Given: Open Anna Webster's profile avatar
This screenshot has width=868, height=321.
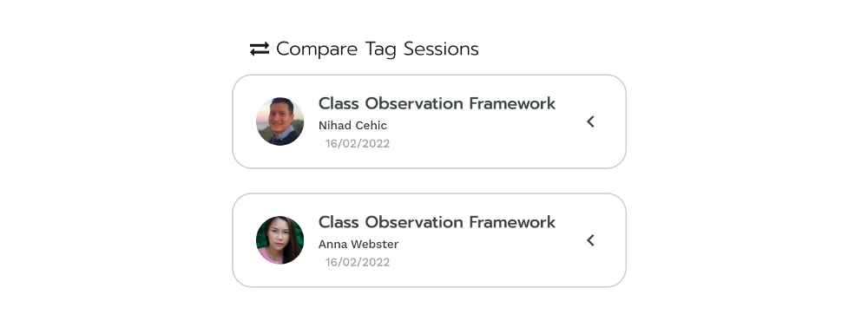Looking at the screenshot, I should point(280,240).
